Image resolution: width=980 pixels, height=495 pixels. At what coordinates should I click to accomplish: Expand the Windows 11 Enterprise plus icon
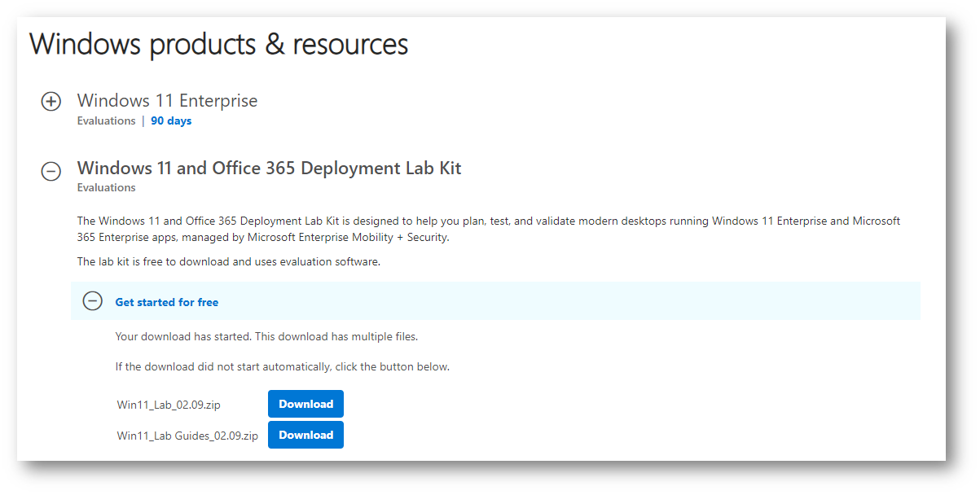[51, 102]
